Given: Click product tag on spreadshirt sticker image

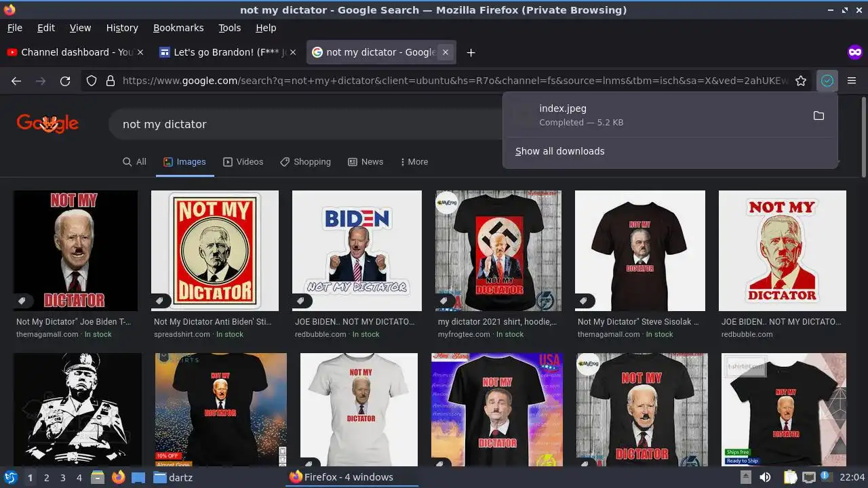Looking at the screenshot, I should (159, 300).
